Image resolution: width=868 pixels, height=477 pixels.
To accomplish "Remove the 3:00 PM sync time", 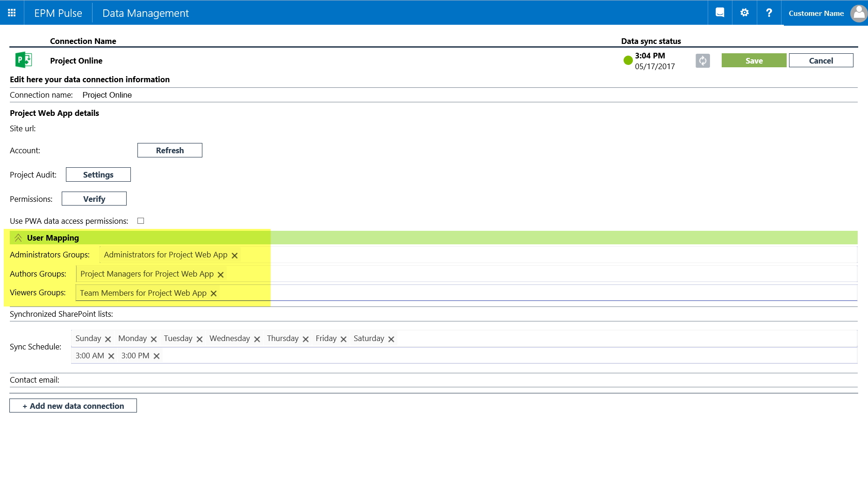I will pyautogui.click(x=157, y=356).
